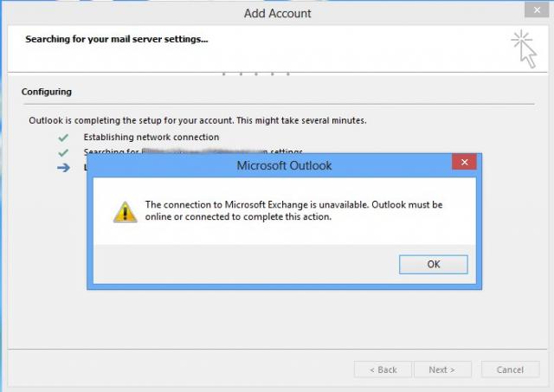Viewport: 554px width, 392px height.
Task: Click the connection to Microsoft Exchange unavailable message
Action: pyautogui.click(x=293, y=210)
